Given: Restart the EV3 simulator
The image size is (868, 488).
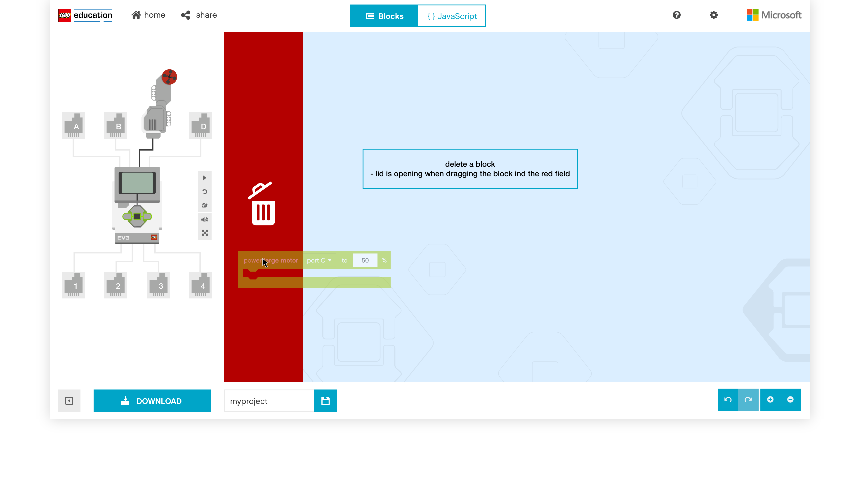Looking at the screenshot, I should pos(205,192).
